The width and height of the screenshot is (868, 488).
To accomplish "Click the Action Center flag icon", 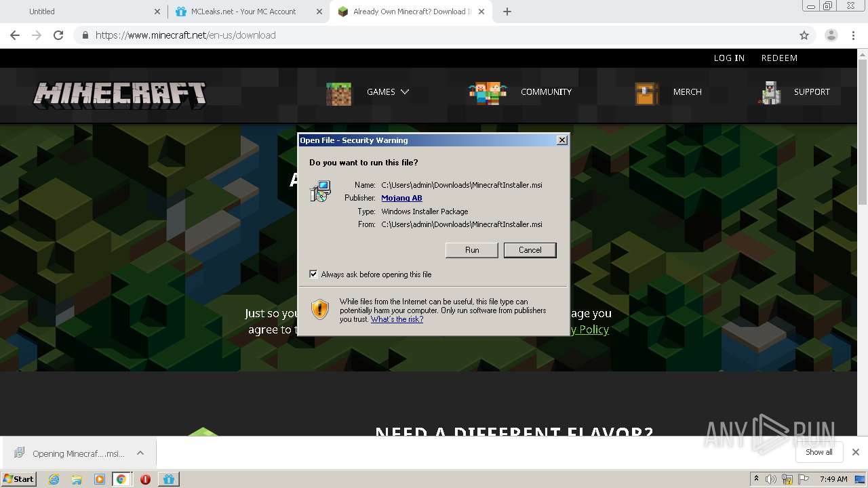I will [804, 479].
